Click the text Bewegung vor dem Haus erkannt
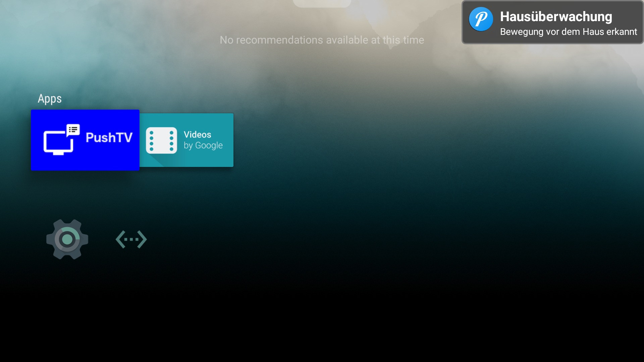The height and width of the screenshot is (362, 644). click(x=569, y=32)
